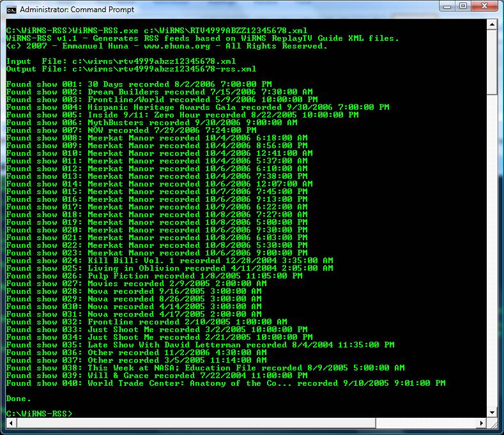Click show 025 'Living in Oblivion' line

pyautogui.click(x=170, y=268)
